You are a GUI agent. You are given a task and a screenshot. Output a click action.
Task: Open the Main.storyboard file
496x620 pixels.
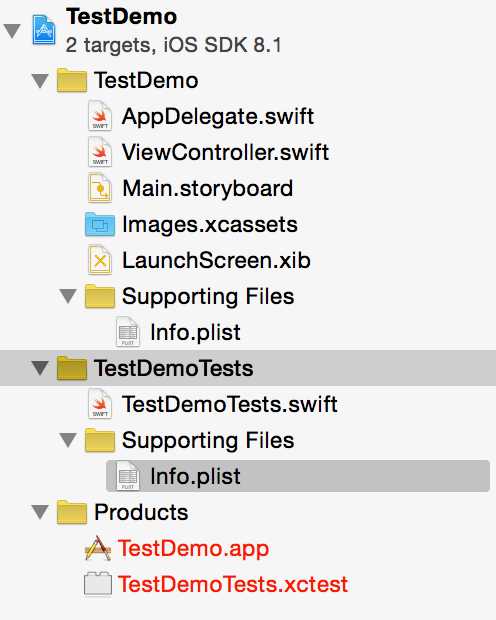207,188
